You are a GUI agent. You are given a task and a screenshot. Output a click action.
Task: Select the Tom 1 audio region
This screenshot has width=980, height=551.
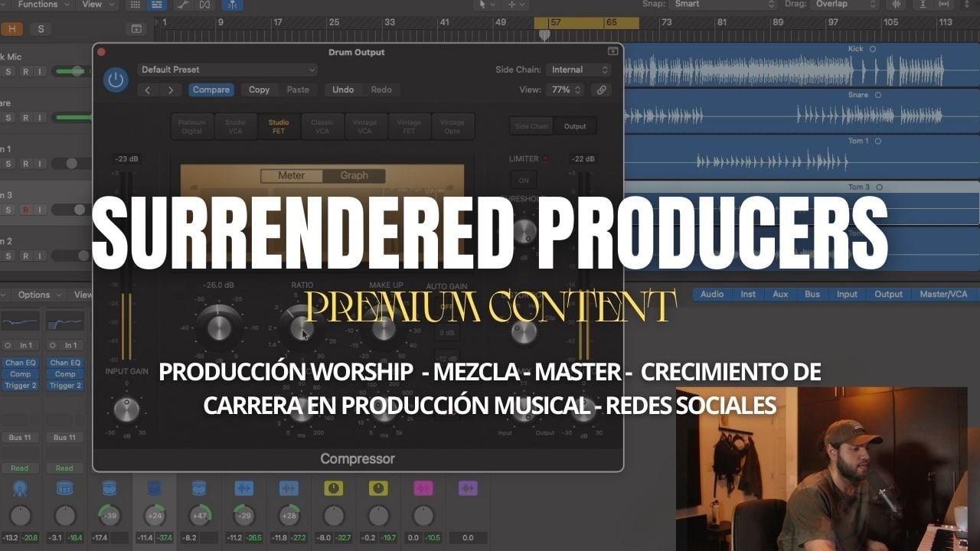(802, 158)
